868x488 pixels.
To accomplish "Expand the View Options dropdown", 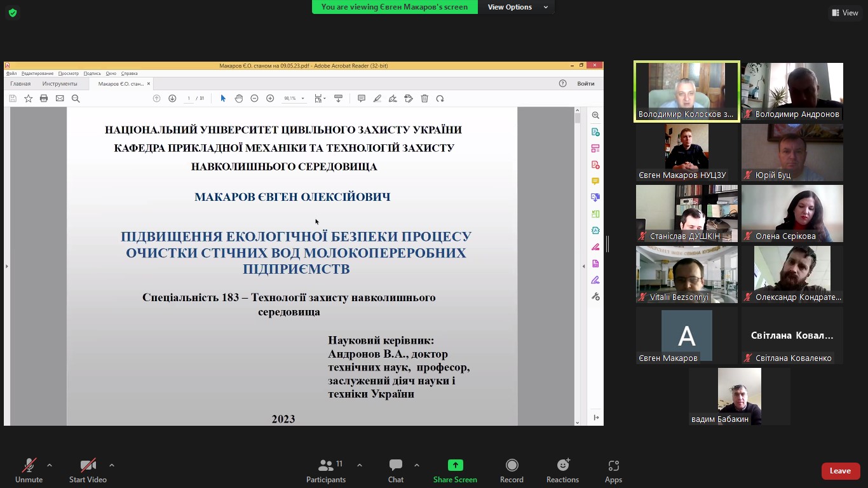I will point(517,7).
